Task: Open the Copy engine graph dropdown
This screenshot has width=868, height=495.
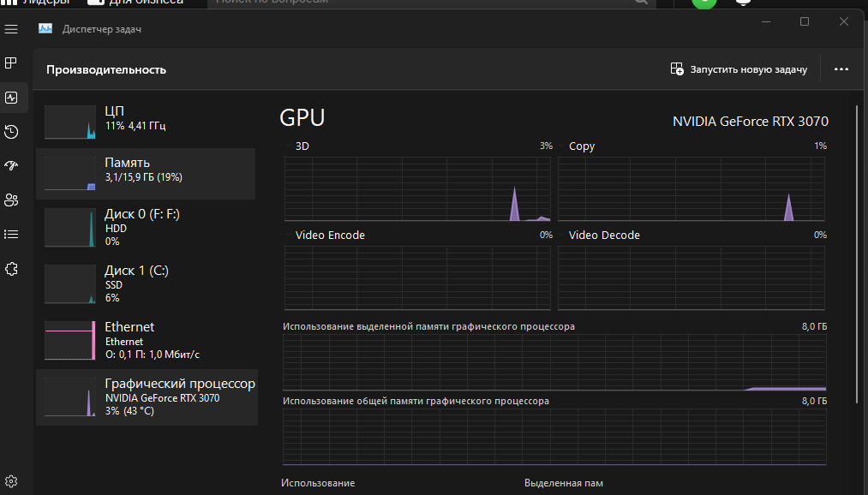Action: click(x=562, y=146)
